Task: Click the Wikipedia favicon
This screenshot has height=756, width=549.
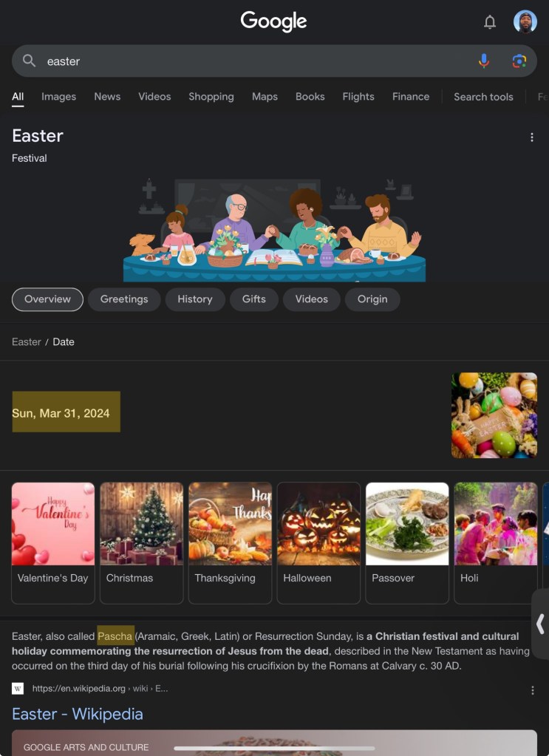Action: 18,689
